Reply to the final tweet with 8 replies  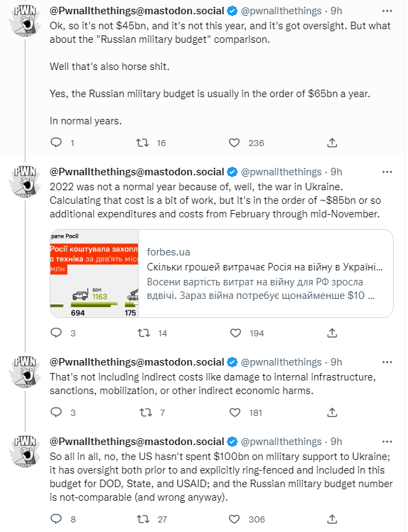point(56,519)
